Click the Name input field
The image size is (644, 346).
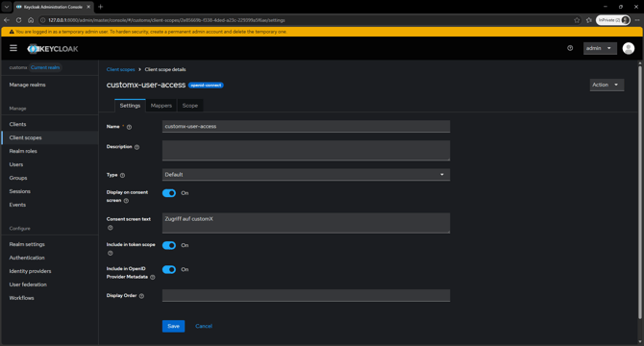(306, 127)
